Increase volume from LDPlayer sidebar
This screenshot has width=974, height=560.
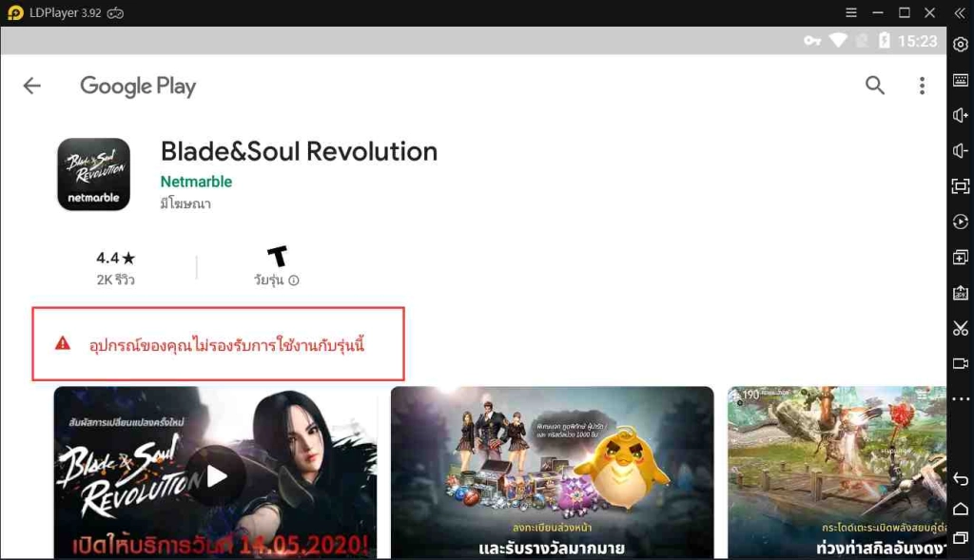(961, 115)
